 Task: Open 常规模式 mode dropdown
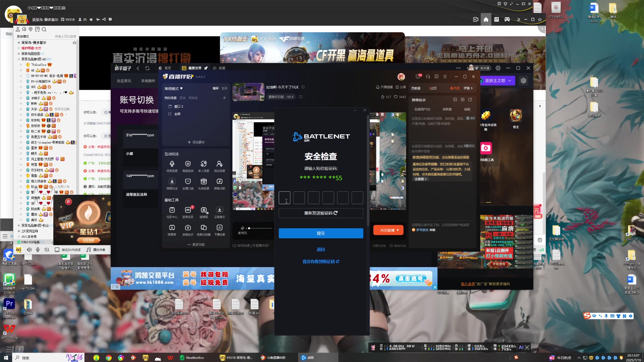(173, 88)
